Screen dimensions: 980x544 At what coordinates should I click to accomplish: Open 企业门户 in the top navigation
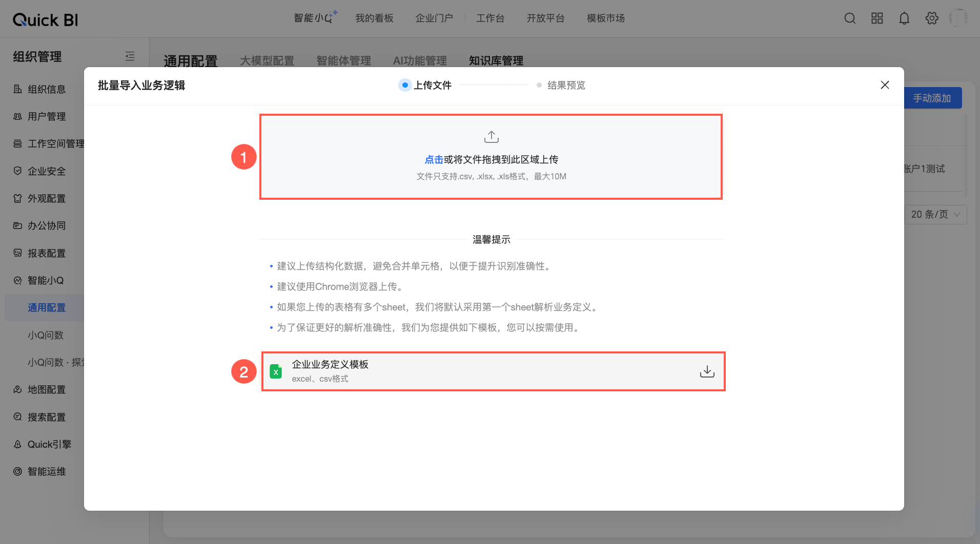tap(434, 18)
